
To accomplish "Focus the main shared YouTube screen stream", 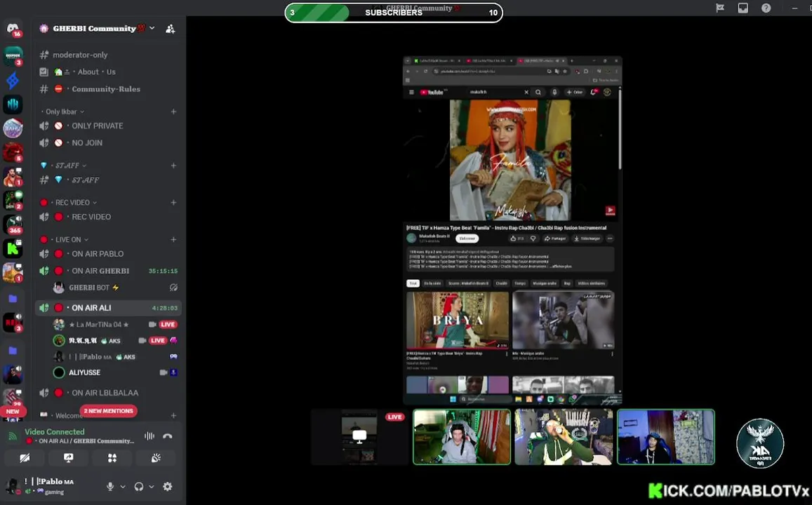I will click(x=513, y=230).
